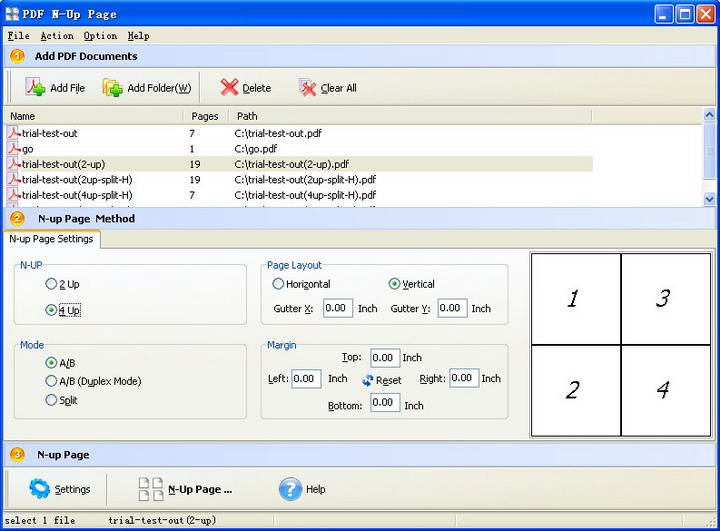720x531 pixels.
Task: Click the N-Up Page ... button label
Action: (x=200, y=490)
